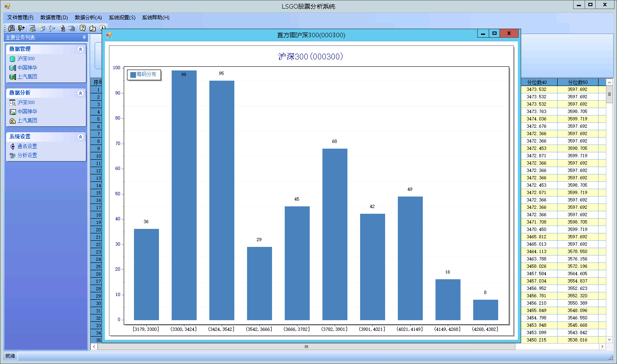
Task: Click the status bar resize grip
Action: [611, 358]
